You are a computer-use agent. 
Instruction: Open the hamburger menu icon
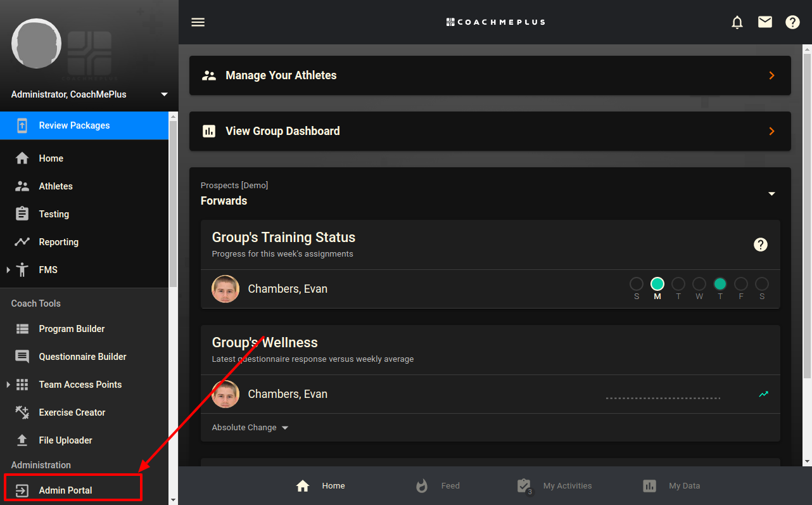pyautogui.click(x=198, y=22)
